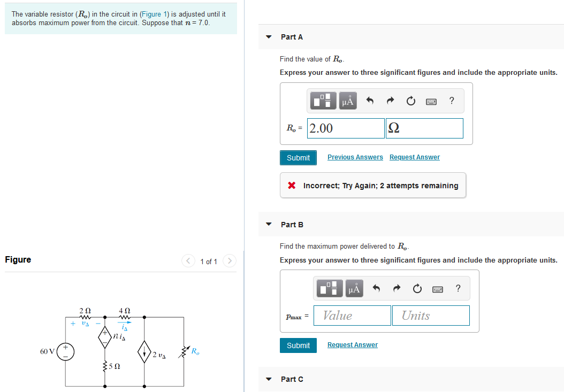Viewport: 564px width, 392px height.
Task: Collapse the Part B section
Action: pyautogui.click(x=269, y=225)
